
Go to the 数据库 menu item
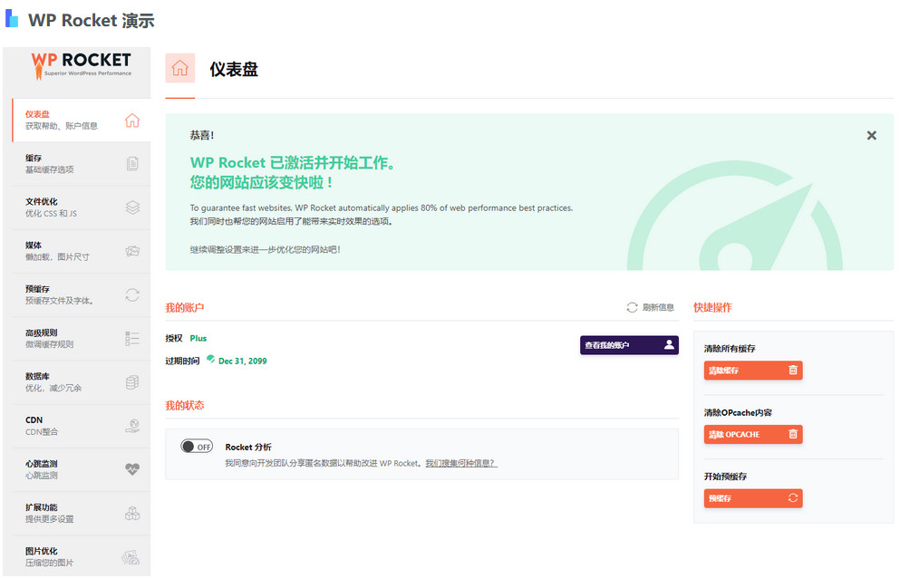(81, 382)
